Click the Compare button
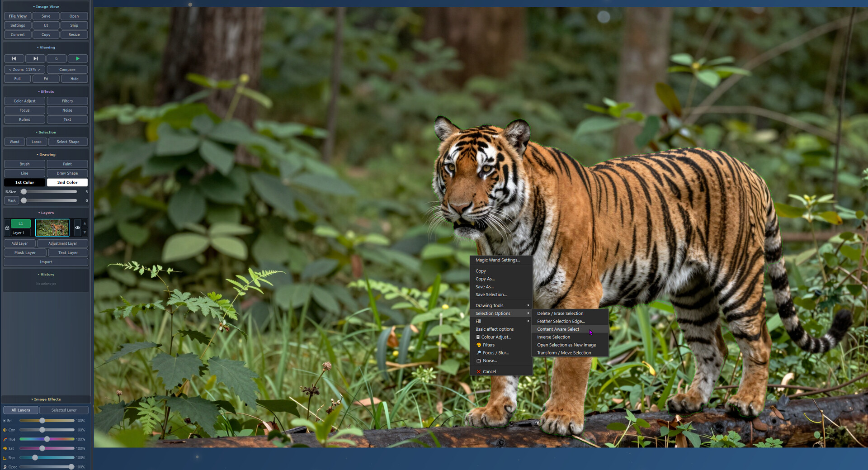This screenshot has width=868, height=470. (67, 70)
